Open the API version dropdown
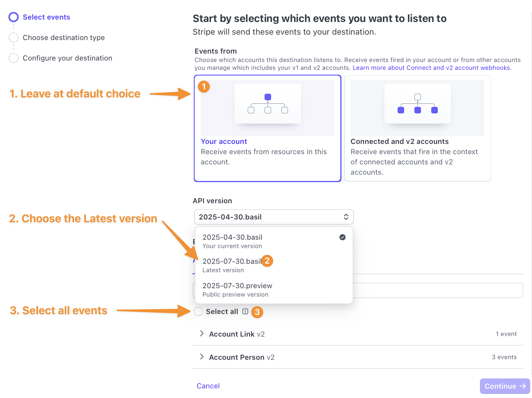532x398 pixels. (274, 217)
